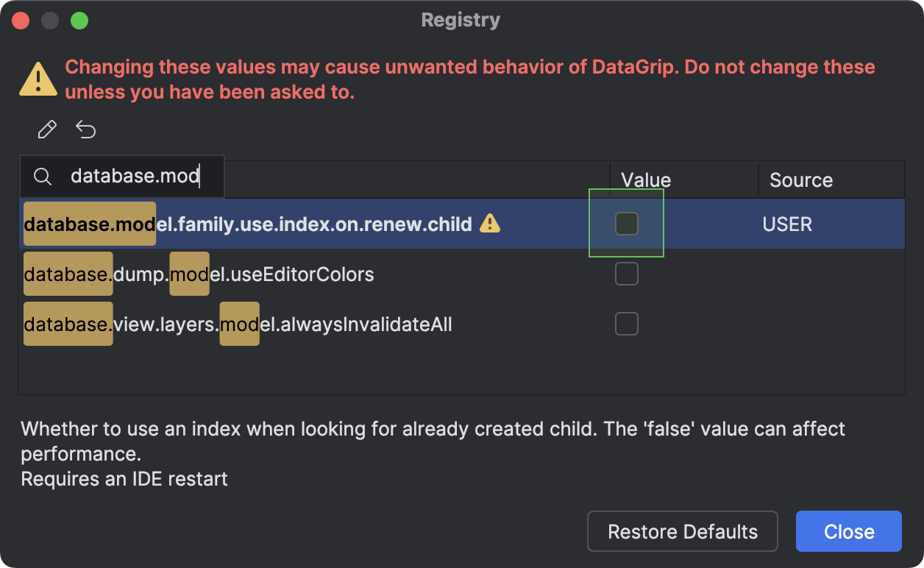Screen dimensions: 924x568
Task: Click the grey minimize window button
Action: pos(50,20)
